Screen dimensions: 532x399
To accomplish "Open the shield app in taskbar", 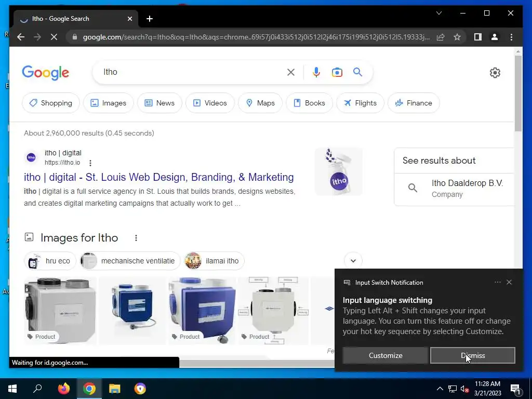I will click(140, 389).
